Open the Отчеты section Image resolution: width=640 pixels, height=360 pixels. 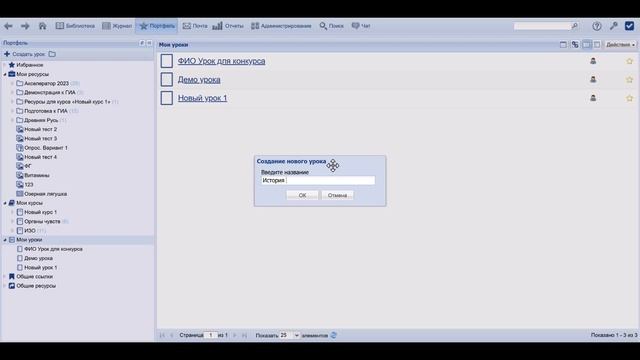[x=228, y=26]
